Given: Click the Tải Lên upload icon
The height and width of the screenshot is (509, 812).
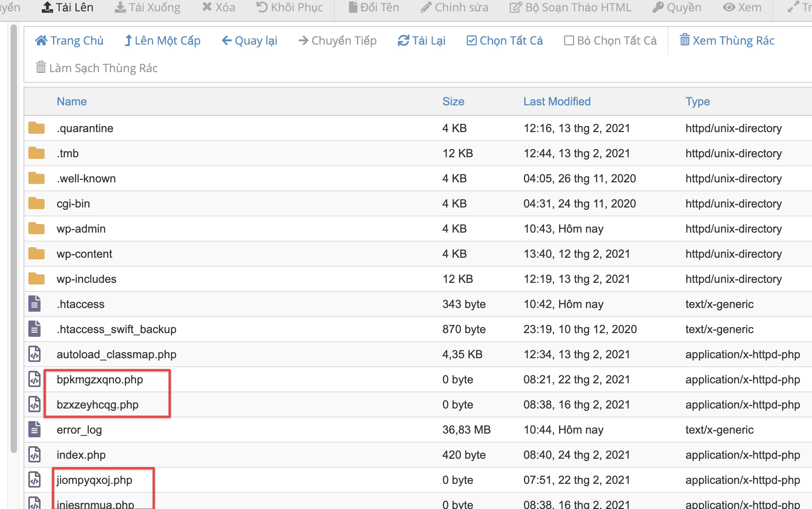Looking at the screenshot, I should click(x=47, y=7).
